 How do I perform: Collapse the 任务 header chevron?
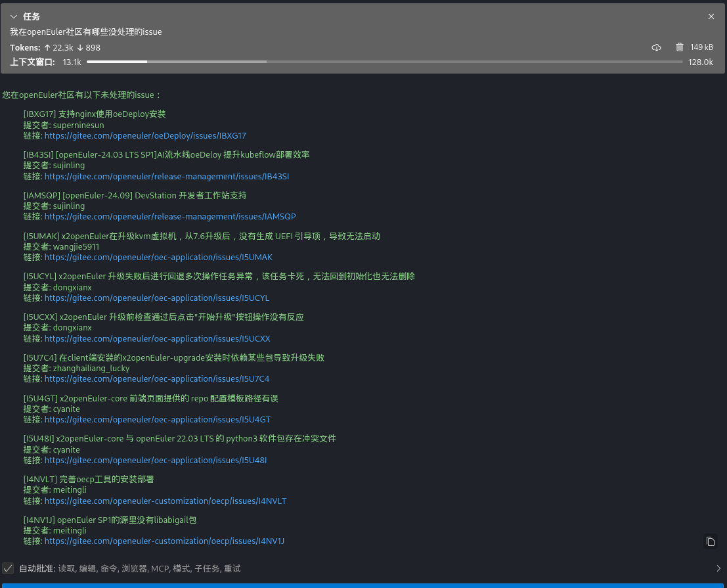[14, 16]
